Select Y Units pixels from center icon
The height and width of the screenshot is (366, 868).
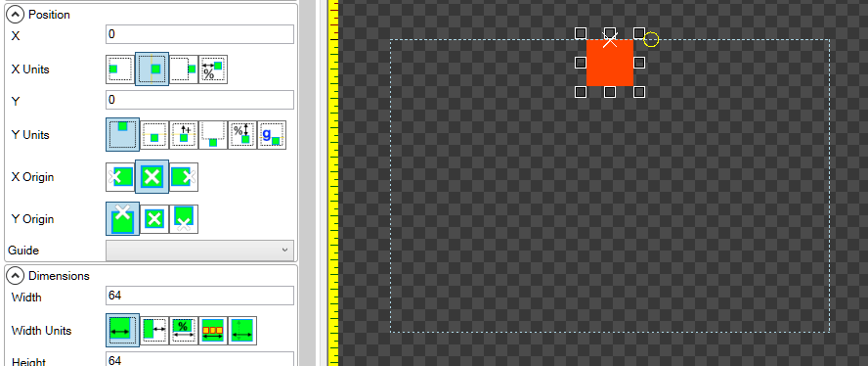tap(154, 135)
